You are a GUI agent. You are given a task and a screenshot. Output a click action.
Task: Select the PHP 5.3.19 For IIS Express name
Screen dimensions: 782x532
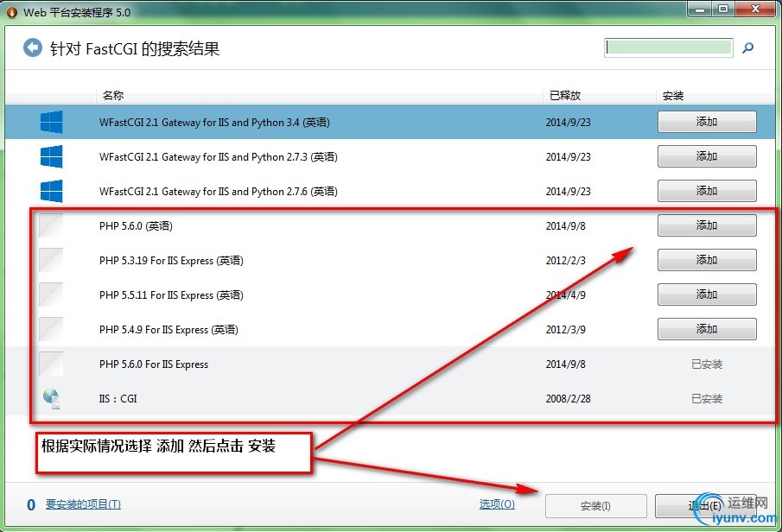coord(171,261)
